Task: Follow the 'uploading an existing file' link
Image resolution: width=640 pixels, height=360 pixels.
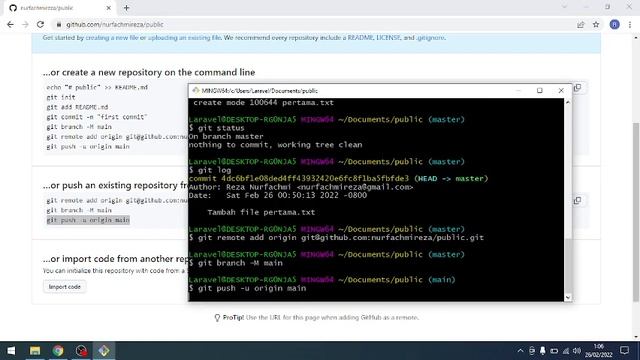Action: pos(184,38)
